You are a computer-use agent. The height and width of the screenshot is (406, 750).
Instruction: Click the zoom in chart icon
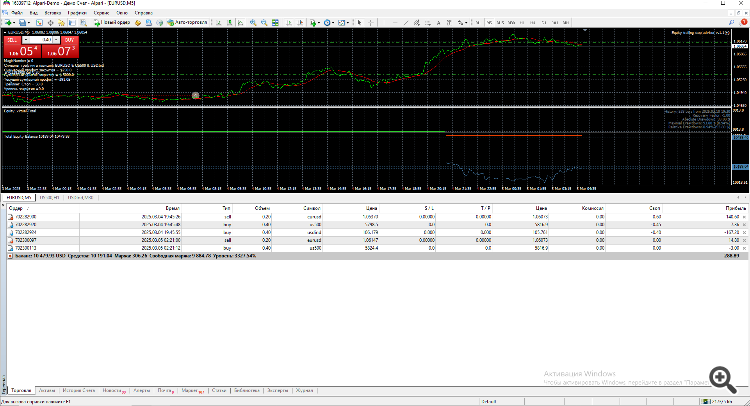coord(253,22)
